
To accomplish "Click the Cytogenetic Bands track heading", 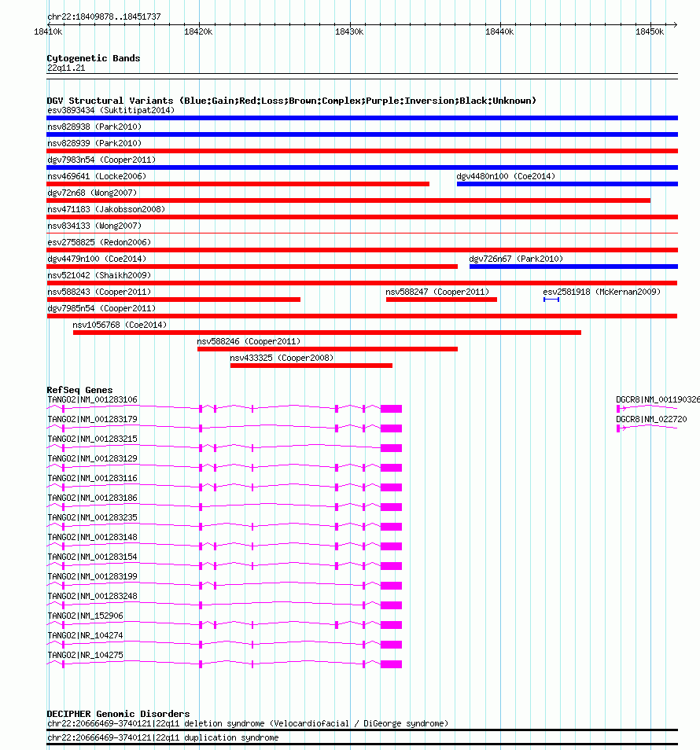I will [x=94, y=58].
